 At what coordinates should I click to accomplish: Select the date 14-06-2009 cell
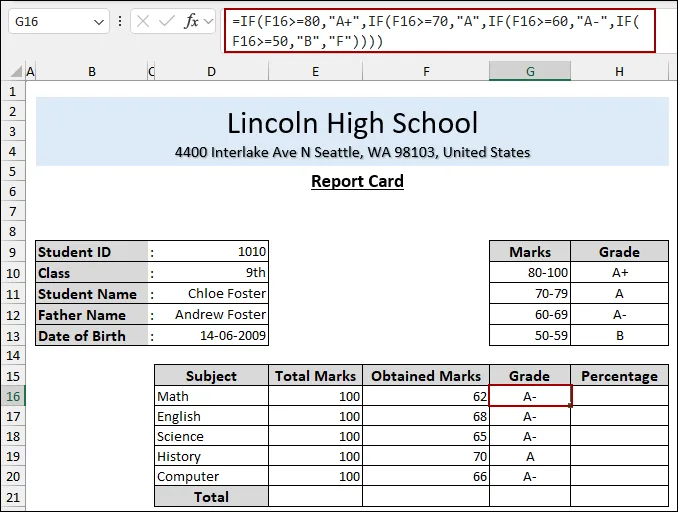211,336
